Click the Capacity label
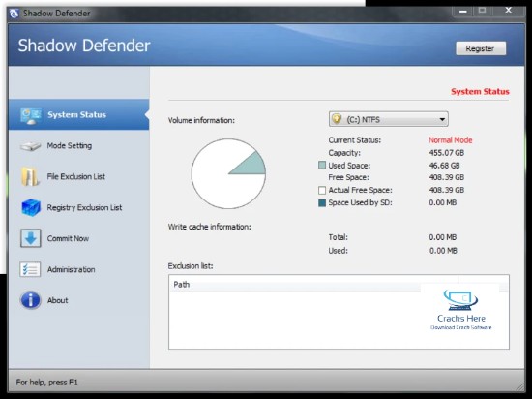This screenshot has height=399, width=532. 344,153
